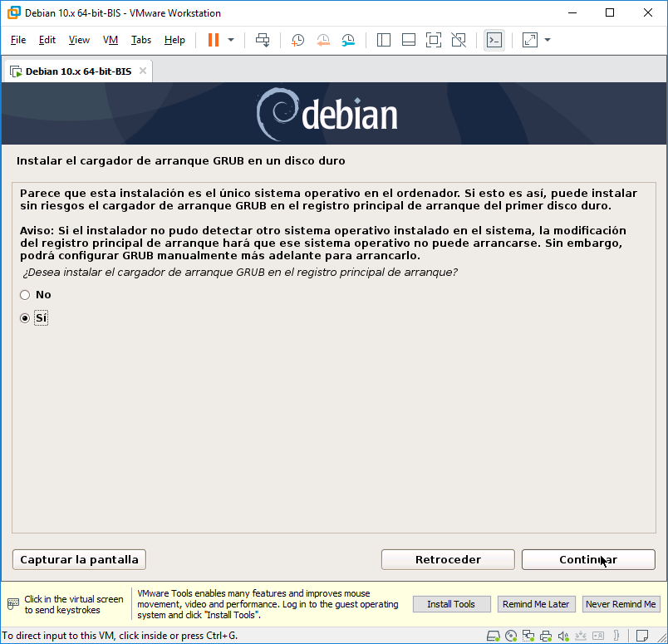Click the Capturar la pantalla button
This screenshot has height=644, width=668.
79,559
